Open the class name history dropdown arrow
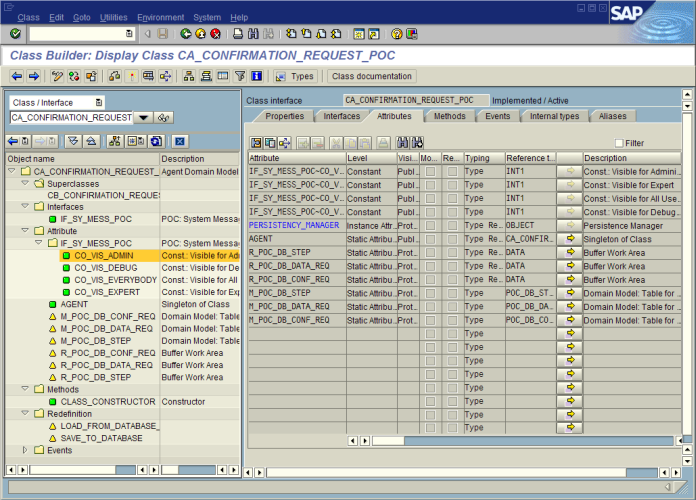 (x=143, y=118)
